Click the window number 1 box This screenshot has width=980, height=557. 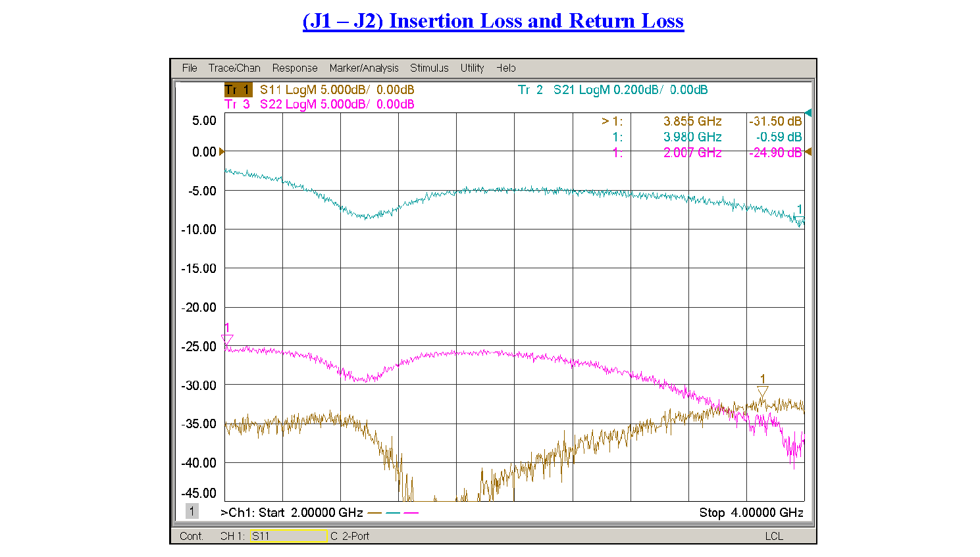[x=192, y=511]
